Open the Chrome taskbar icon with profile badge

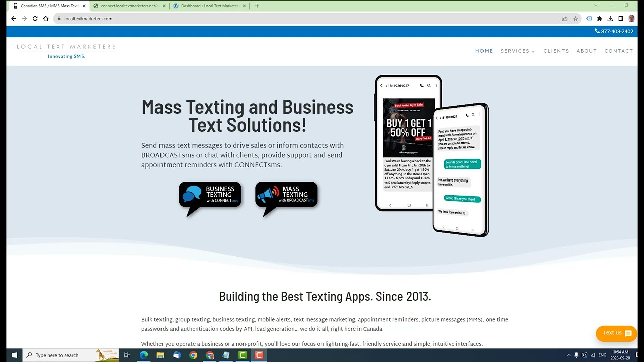pos(210,355)
